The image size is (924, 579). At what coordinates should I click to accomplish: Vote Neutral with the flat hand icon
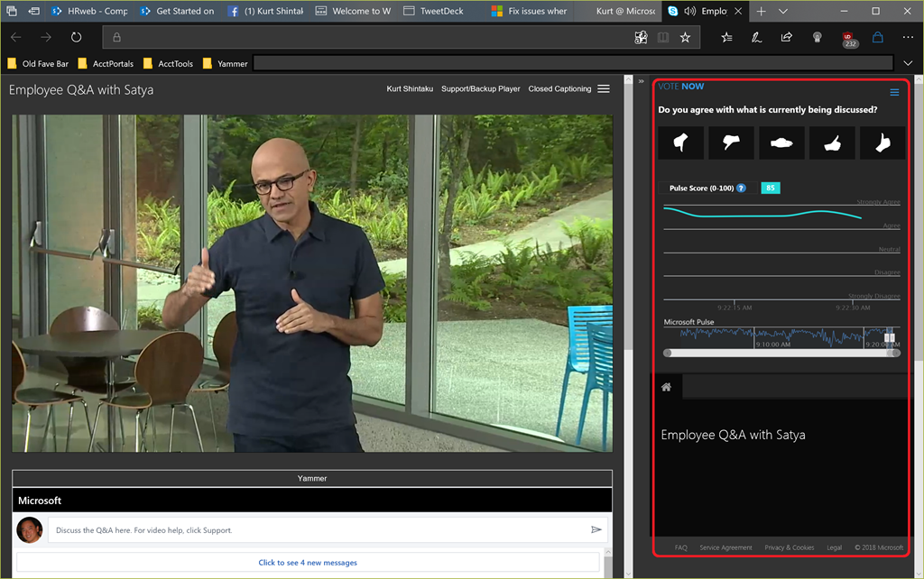click(x=781, y=142)
